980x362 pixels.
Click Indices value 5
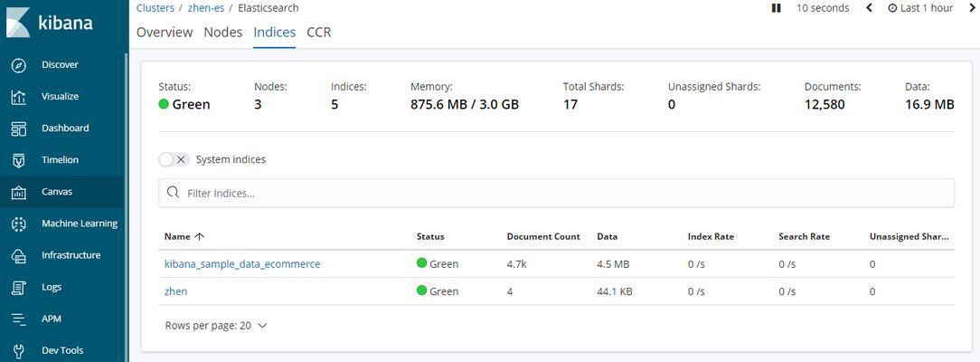[335, 104]
